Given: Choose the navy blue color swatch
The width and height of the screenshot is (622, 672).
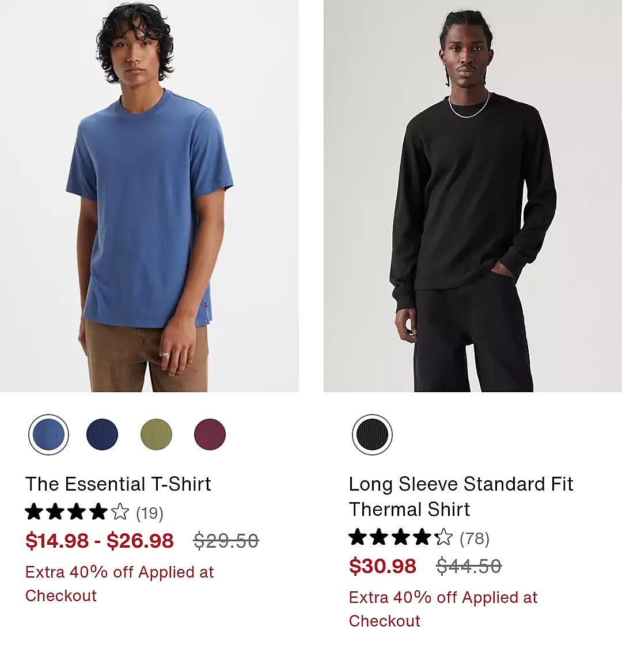Looking at the screenshot, I should 102,435.
